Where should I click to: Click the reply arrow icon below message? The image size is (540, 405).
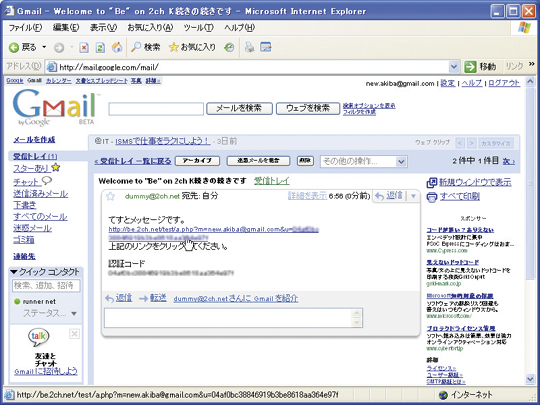coord(110,298)
